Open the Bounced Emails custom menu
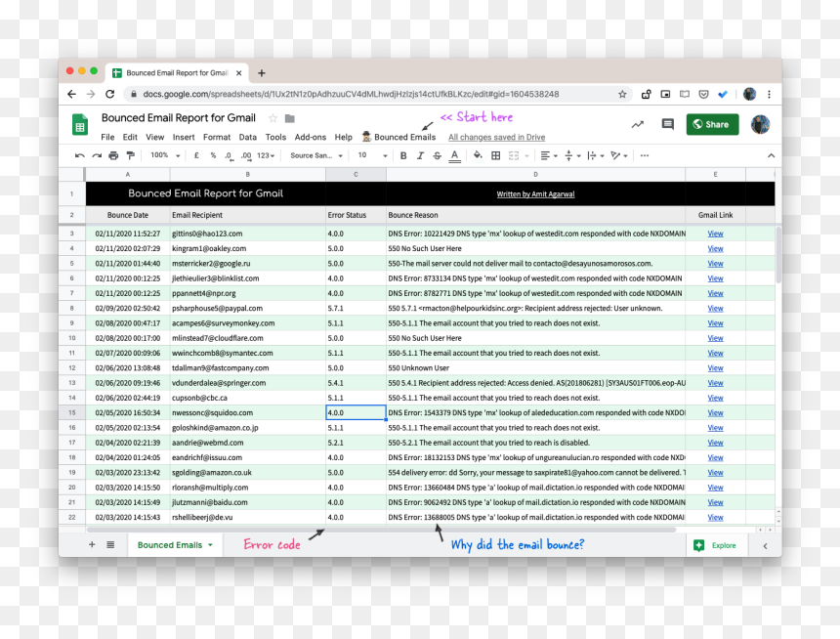Image resolution: width=840 pixels, height=639 pixels. [x=399, y=137]
